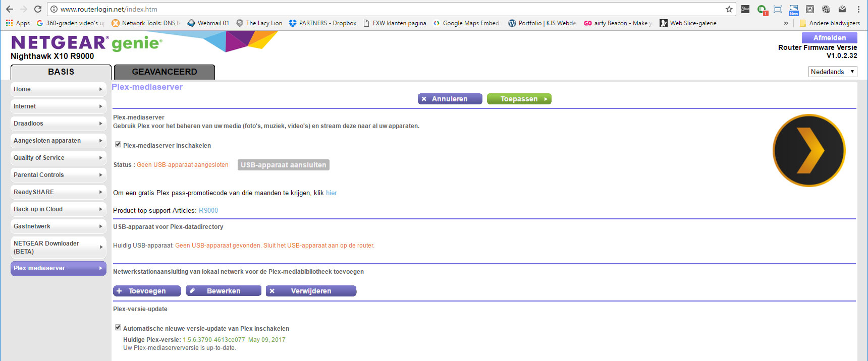Open the green extension with red badge
Image resolution: width=868 pixels, height=361 pixels.
pyautogui.click(x=762, y=9)
